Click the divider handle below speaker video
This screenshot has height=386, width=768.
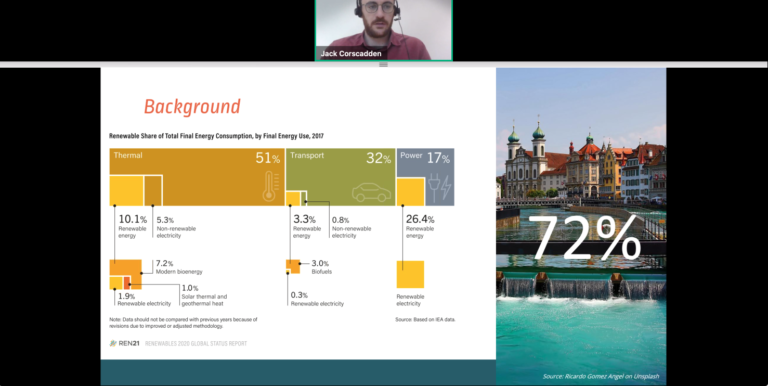(x=384, y=64)
